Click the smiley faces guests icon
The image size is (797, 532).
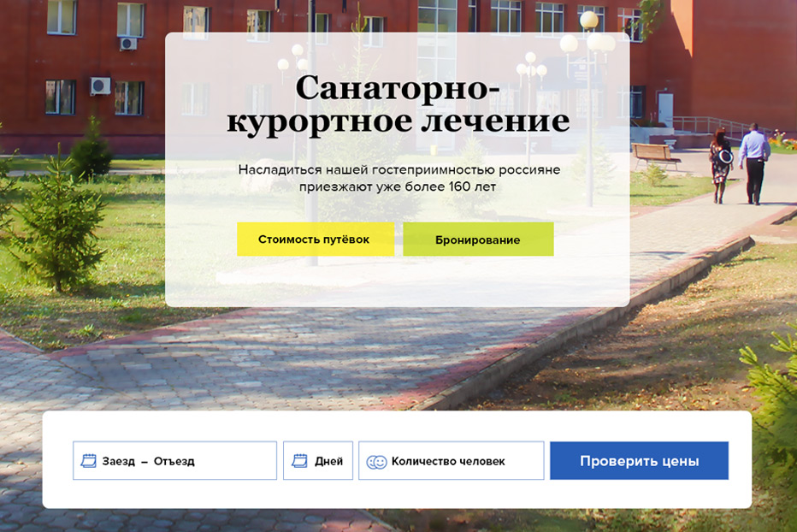[x=376, y=462]
